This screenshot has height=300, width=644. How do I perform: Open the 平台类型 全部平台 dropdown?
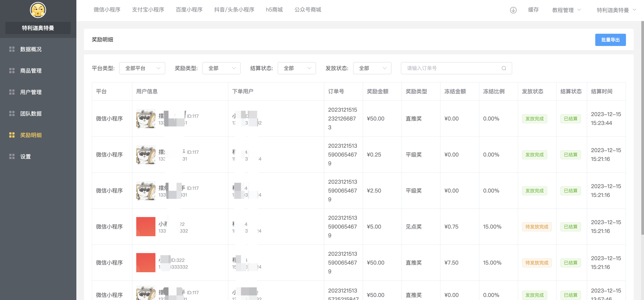pos(142,68)
